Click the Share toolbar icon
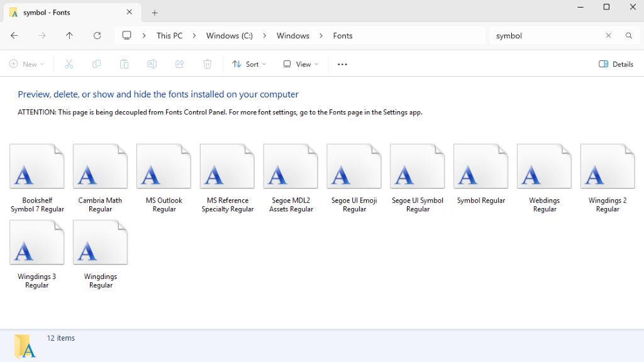Viewport: 644px width, 362px height. pyautogui.click(x=179, y=64)
